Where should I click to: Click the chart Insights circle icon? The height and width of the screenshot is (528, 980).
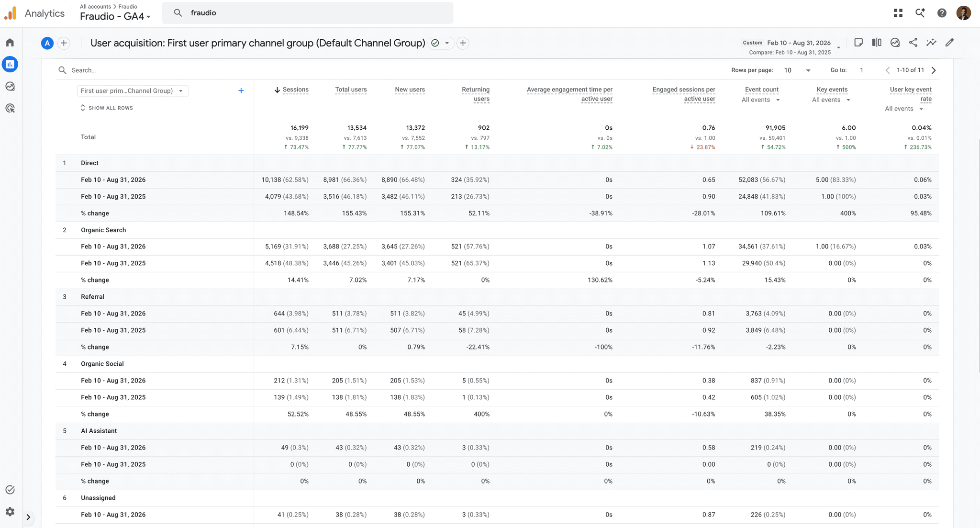pyautogui.click(x=895, y=43)
